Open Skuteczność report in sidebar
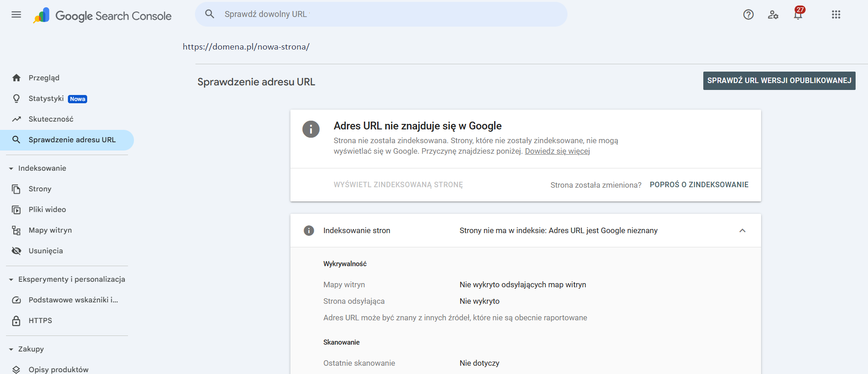 pos(51,119)
